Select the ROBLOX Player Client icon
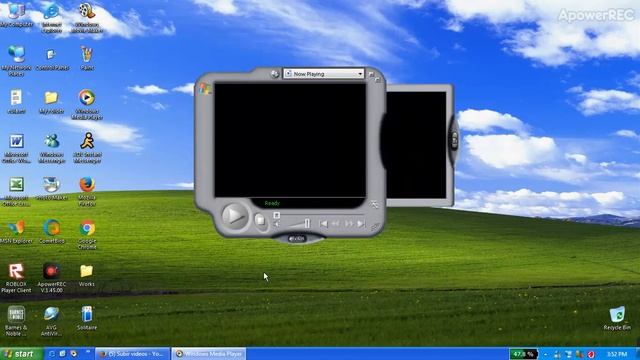Image resolution: width=640 pixels, height=360 pixels. tap(16, 278)
